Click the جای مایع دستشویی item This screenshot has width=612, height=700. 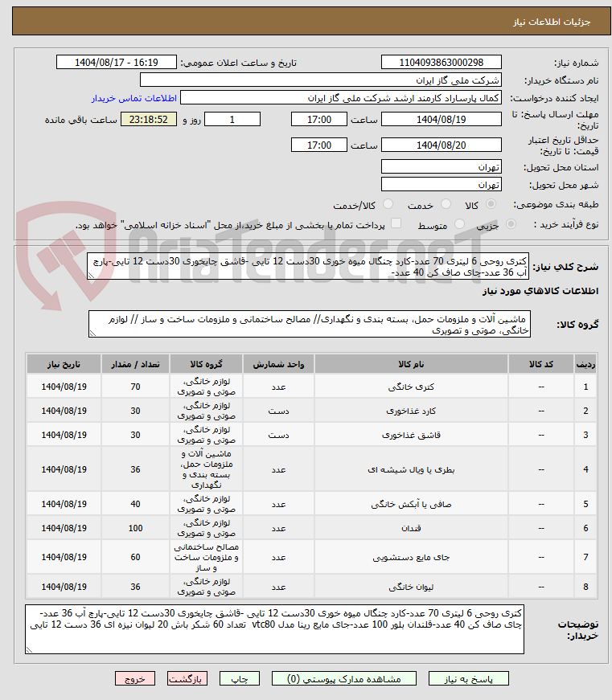click(x=411, y=557)
